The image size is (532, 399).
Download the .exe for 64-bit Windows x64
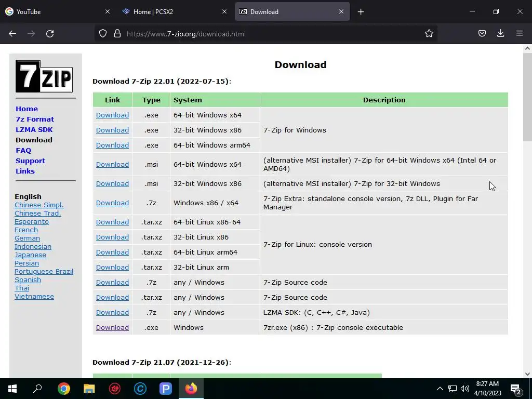pos(112,115)
